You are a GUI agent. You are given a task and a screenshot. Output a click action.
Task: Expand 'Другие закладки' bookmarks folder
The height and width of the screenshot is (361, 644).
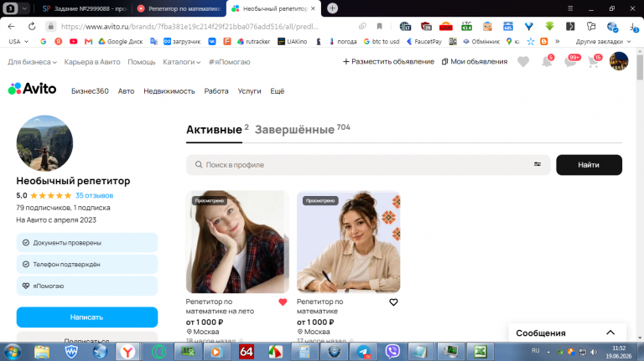(x=603, y=41)
